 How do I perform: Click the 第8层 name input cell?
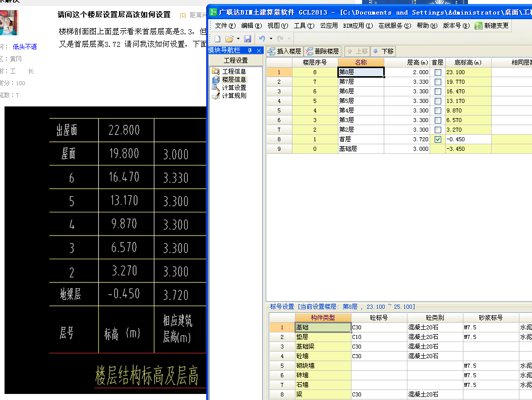point(361,72)
